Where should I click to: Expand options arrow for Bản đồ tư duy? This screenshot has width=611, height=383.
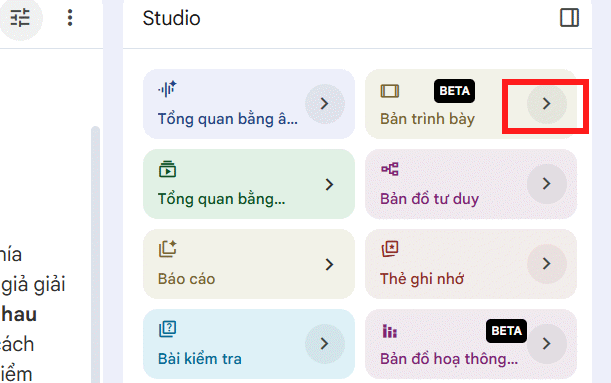(x=547, y=184)
